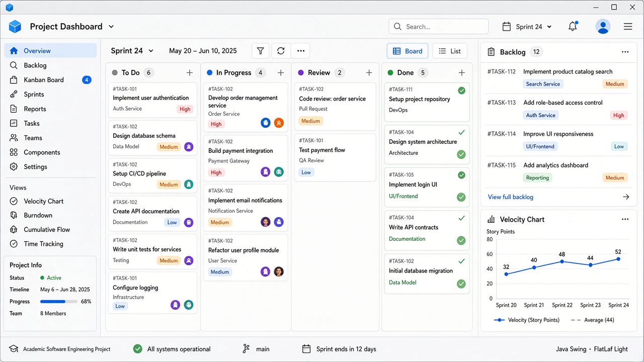Viewport: 644px width, 362px height.
Task: Click the project Progress bar
Action: pyautogui.click(x=58, y=302)
